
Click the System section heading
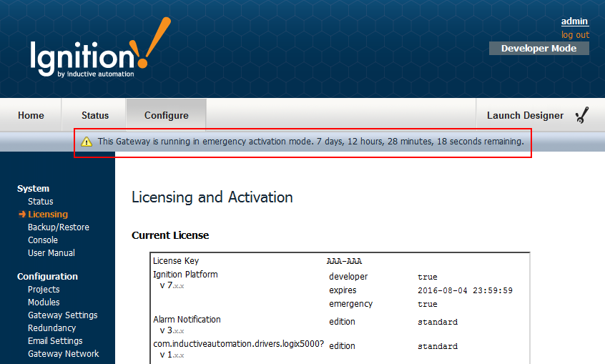[33, 189]
